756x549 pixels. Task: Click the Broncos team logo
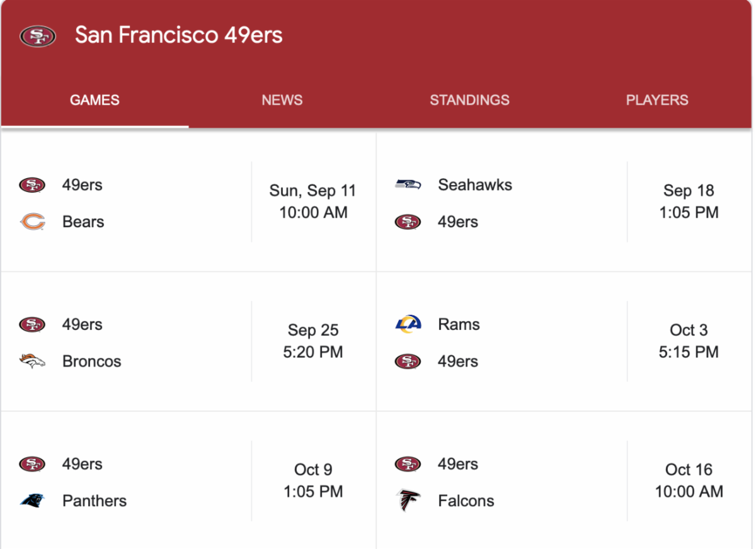pos(32,361)
